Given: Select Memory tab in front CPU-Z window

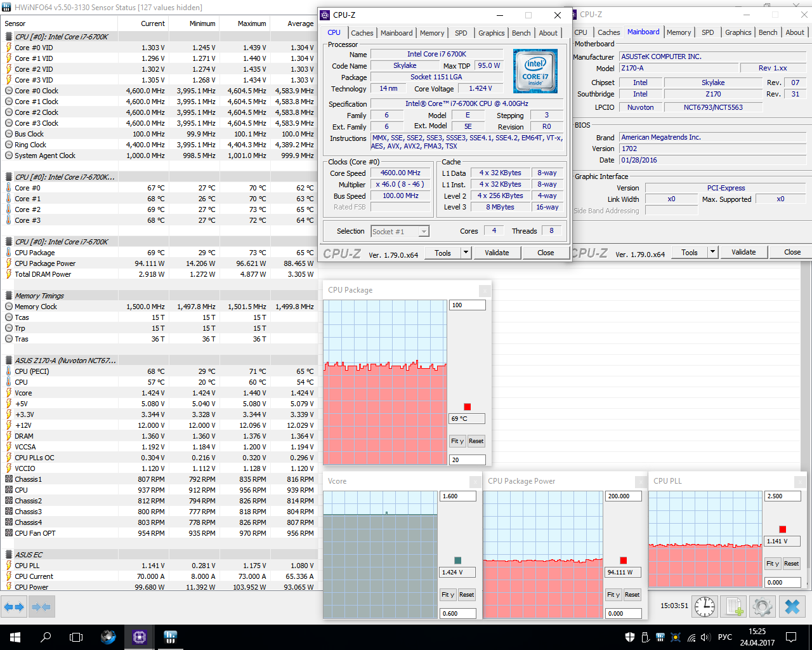Looking at the screenshot, I should [x=432, y=33].
